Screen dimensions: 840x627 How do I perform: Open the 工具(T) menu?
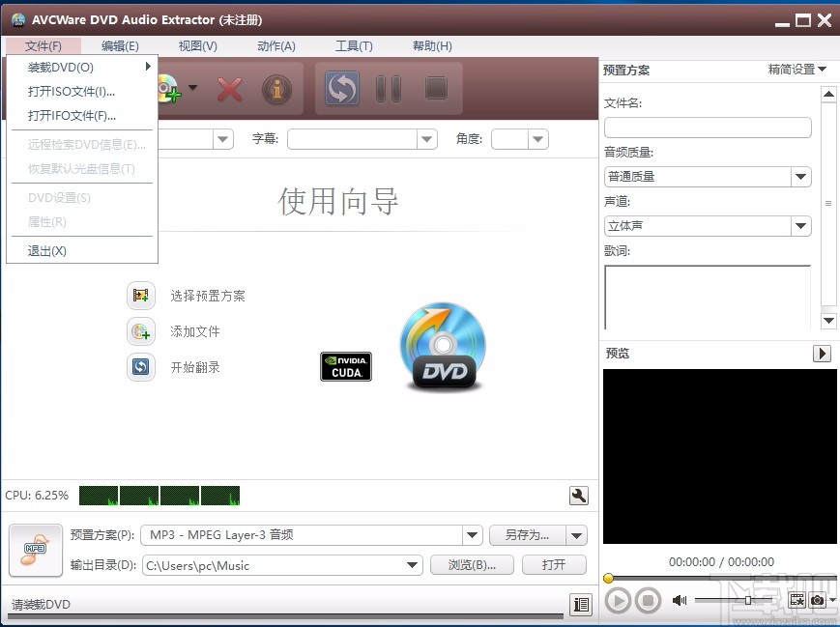354,45
